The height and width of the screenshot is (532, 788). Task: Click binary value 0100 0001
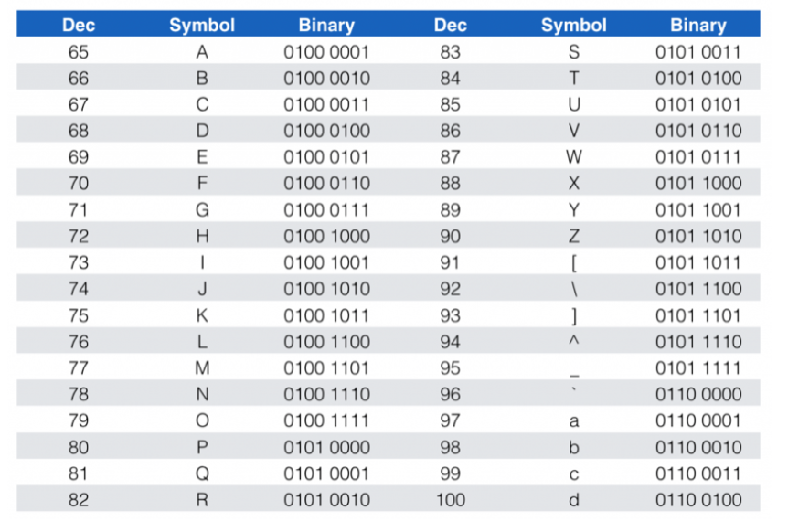[326, 52]
